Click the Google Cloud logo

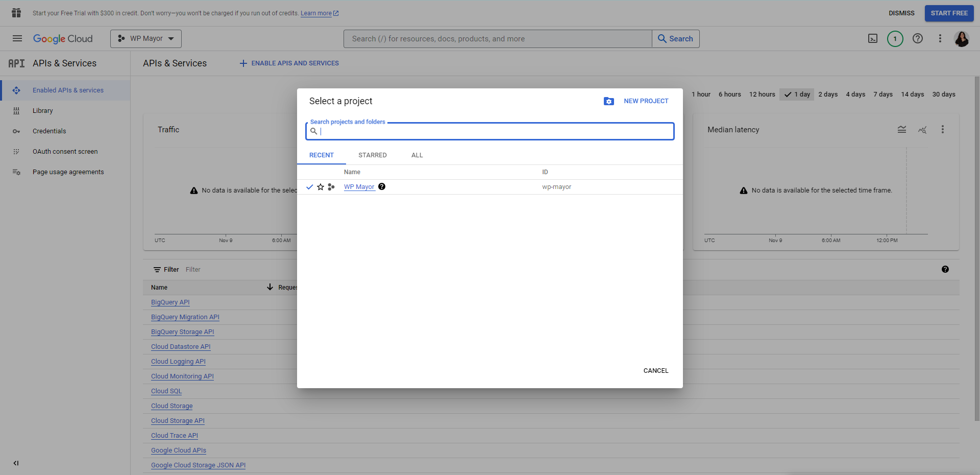click(63, 39)
